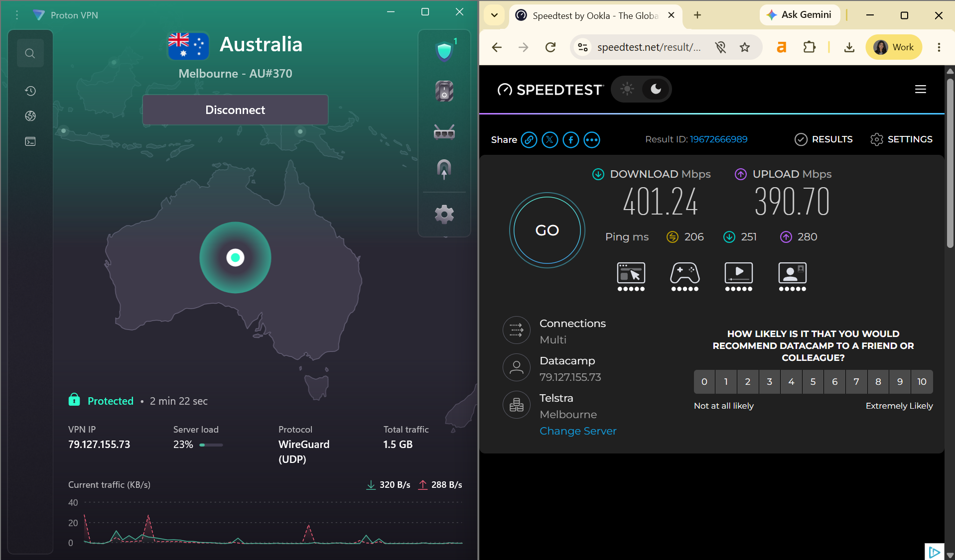
Task: Click the web browsing rating icon
Action: tap(631, 276)
